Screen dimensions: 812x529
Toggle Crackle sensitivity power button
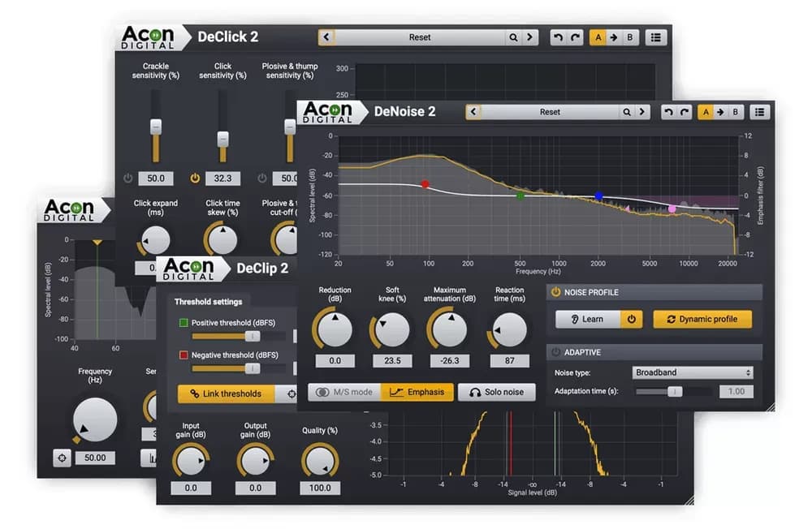pyautogui.click(x=128, y=178)
